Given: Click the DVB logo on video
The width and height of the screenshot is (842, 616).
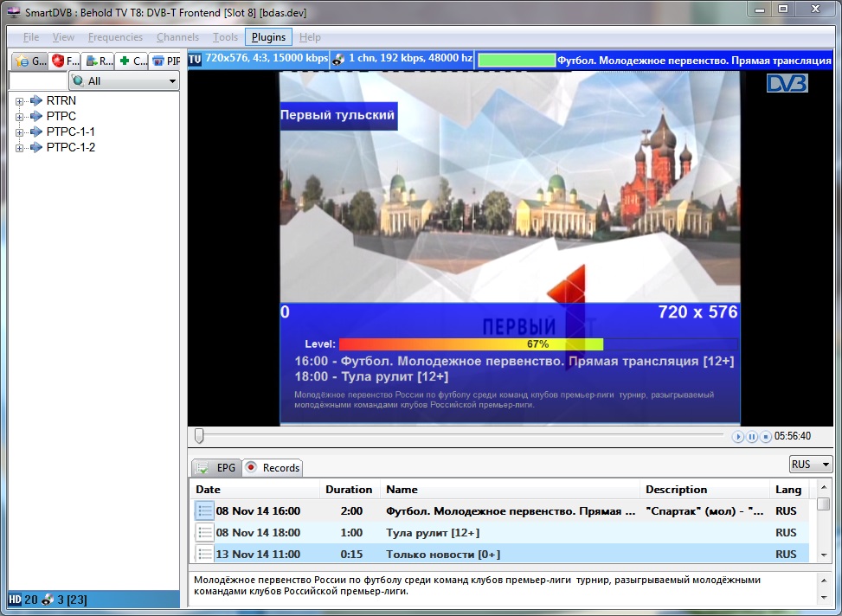Looking at the screenshot, I should point(787,83).
